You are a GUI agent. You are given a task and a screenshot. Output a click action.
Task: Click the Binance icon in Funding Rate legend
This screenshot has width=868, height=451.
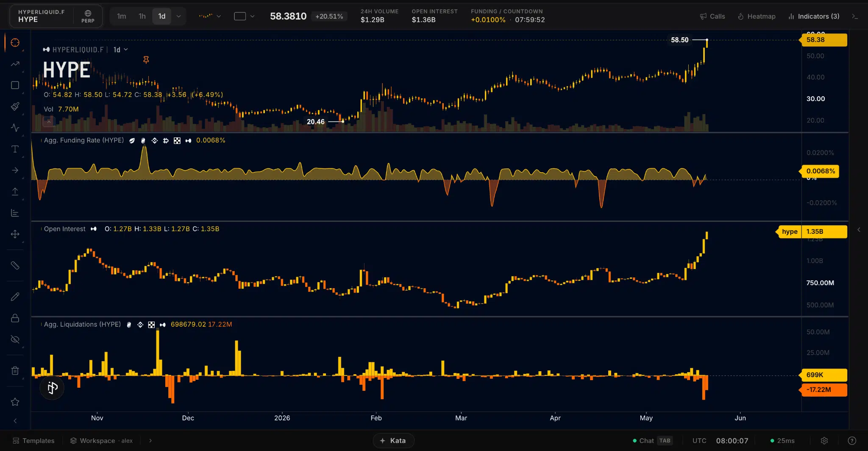(155, 141)
